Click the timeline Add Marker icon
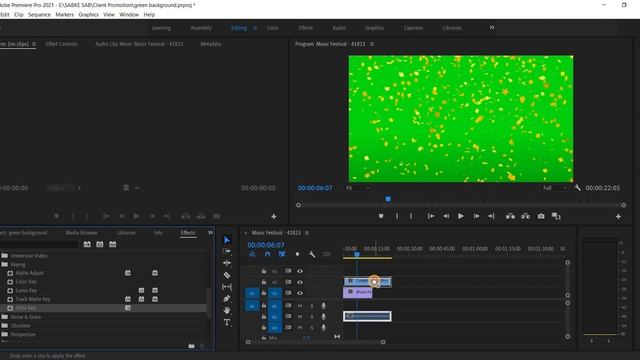 298,254
